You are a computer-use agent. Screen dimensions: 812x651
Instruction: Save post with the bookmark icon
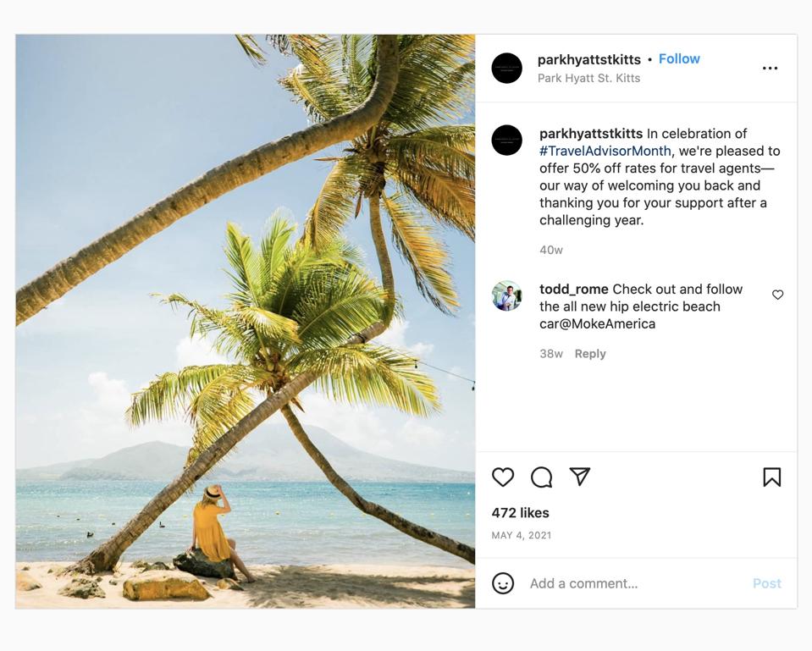coord(771,477)
